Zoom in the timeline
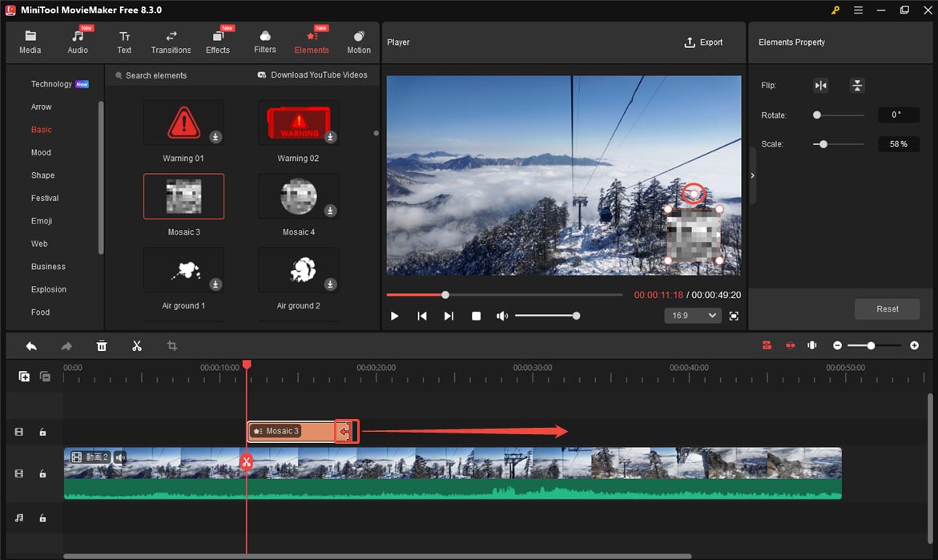The image size is (938, 560). coord(914,346)
